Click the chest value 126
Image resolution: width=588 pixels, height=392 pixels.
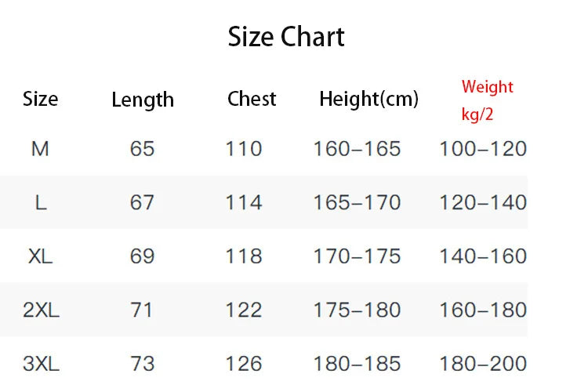point(244,364)
